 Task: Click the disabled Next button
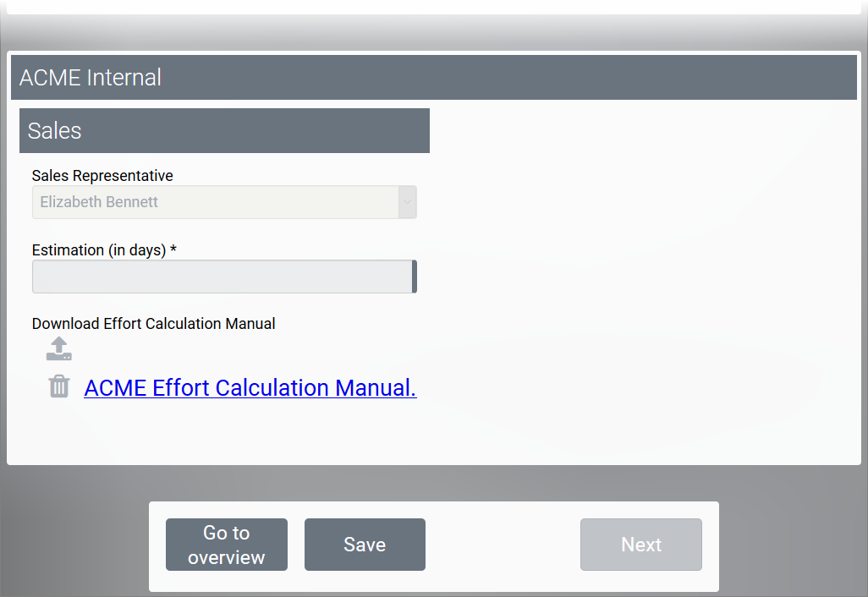point(640,544)
